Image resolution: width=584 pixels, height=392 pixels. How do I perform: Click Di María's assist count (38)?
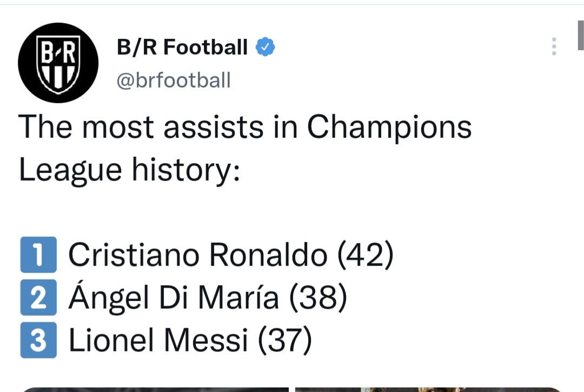coord(317,298)
